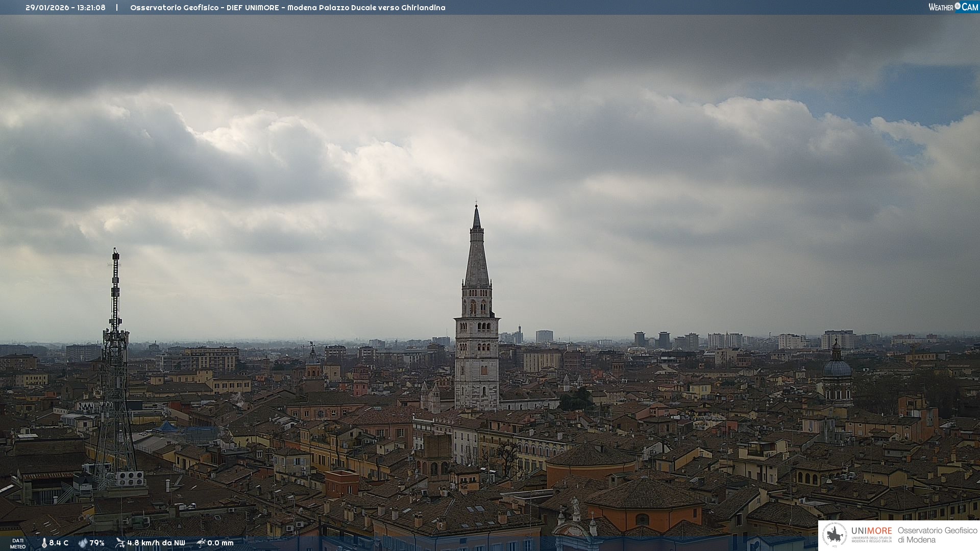
Task: Click the UNIMORE wordmark in the logo
Action: click(871, 531)
